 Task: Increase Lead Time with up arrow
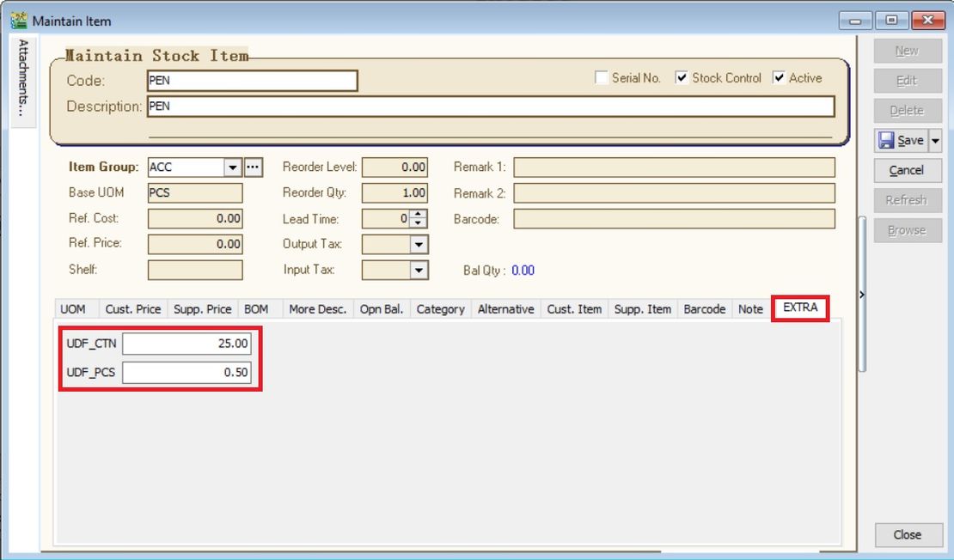419,215
